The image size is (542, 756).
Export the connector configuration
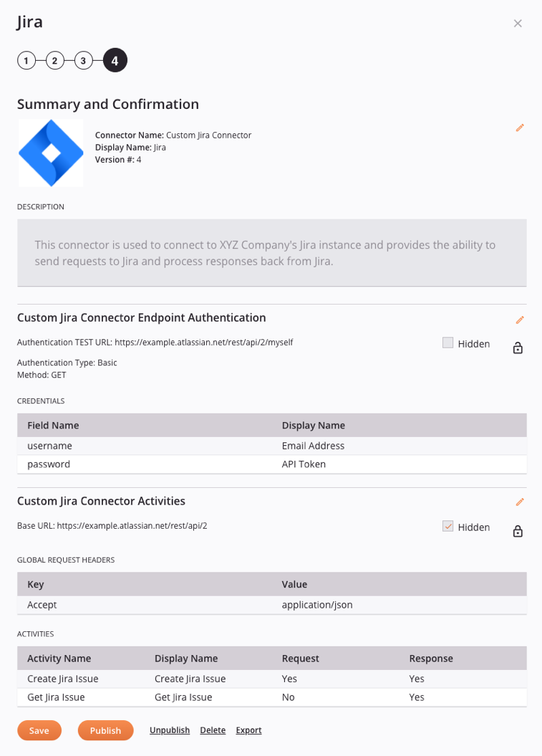[x=248, y=730]
